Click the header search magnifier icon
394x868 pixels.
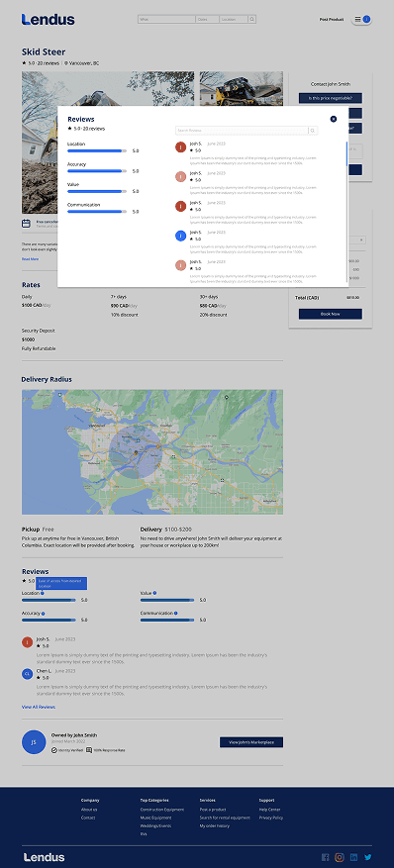click(251, 20)
